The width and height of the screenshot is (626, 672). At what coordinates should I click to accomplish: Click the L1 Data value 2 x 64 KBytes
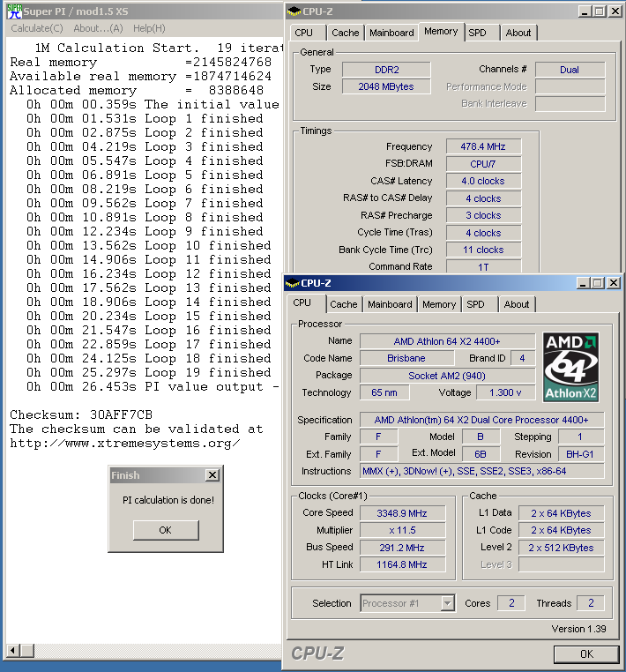562,513
